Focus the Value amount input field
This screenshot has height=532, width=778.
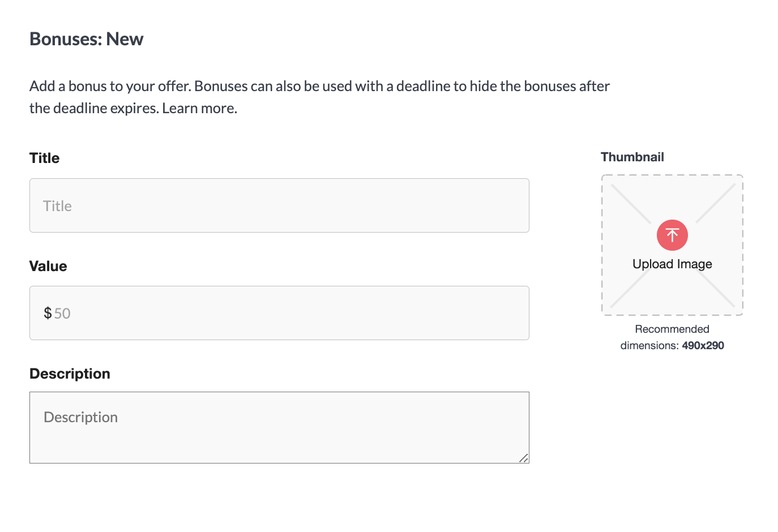pos(279,313)
